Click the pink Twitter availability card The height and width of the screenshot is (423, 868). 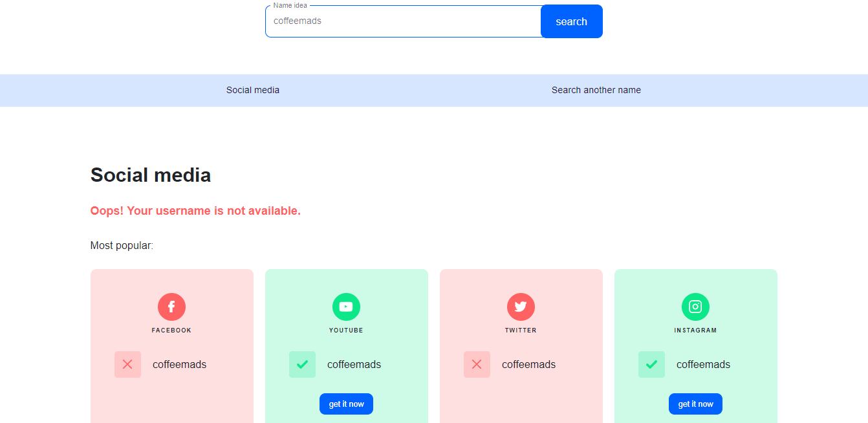[x=521, y=388]
